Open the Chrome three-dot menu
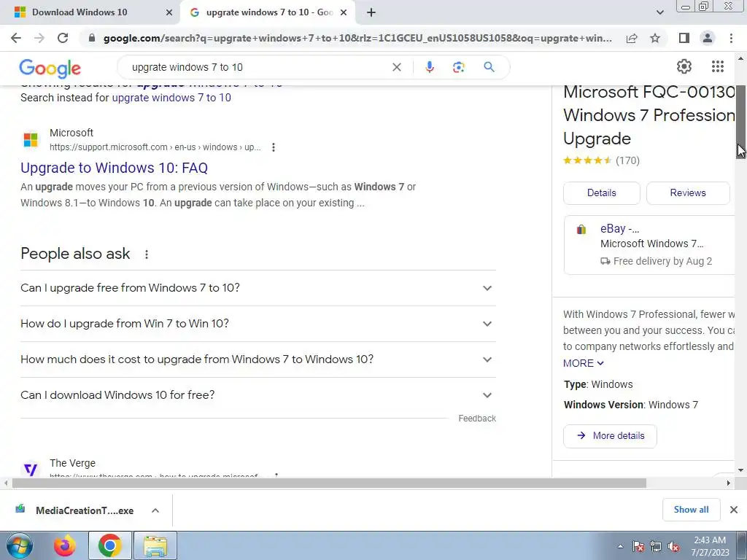Image resolution: width=747 pixels, height=560 pixels. 731,38
